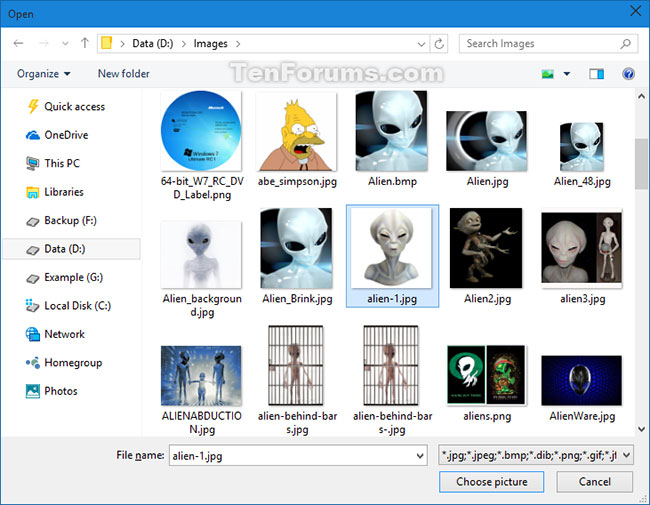Screen dimensions: 650x505
Task: Click the Back navigation arrow
Action: pyautogui.click(x=18, y=43)
